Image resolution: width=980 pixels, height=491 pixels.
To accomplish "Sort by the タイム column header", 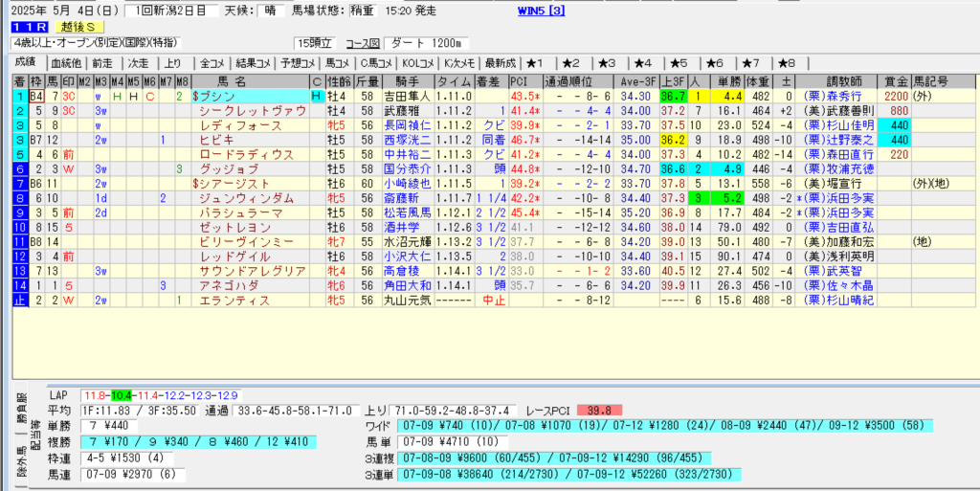I will point(455,81).
